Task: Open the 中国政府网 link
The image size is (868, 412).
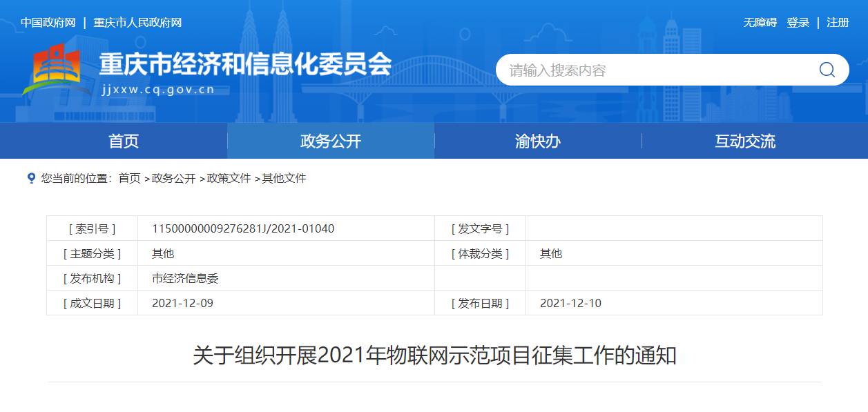Action: click(48, 23)
